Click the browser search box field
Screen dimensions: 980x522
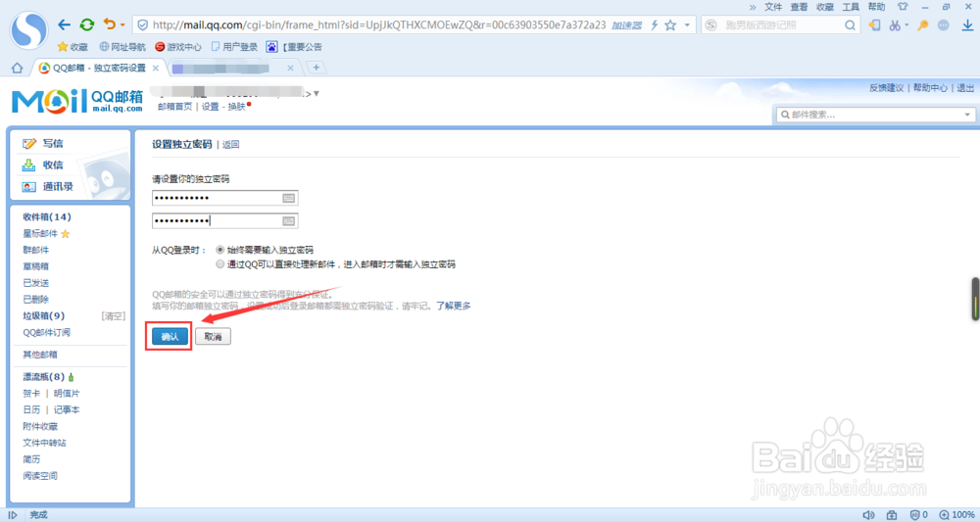[781, 25]
